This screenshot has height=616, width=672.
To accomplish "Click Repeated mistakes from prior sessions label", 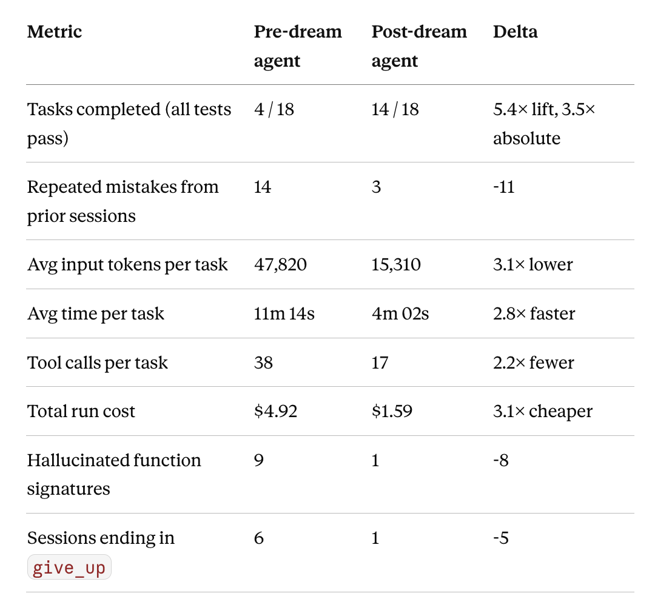I will pyautogui.click(x=123, y=201).
